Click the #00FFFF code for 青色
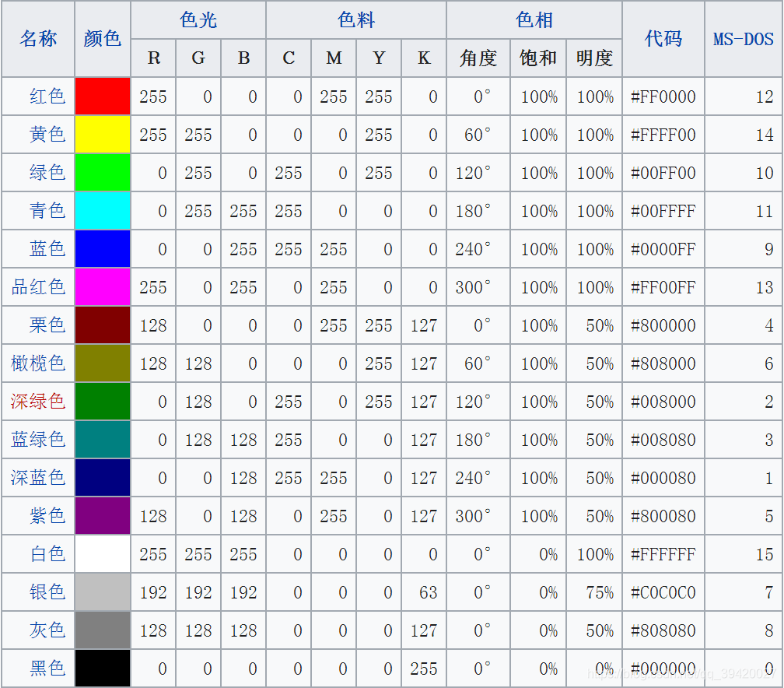784x688 pixels. tap(663, 211)
